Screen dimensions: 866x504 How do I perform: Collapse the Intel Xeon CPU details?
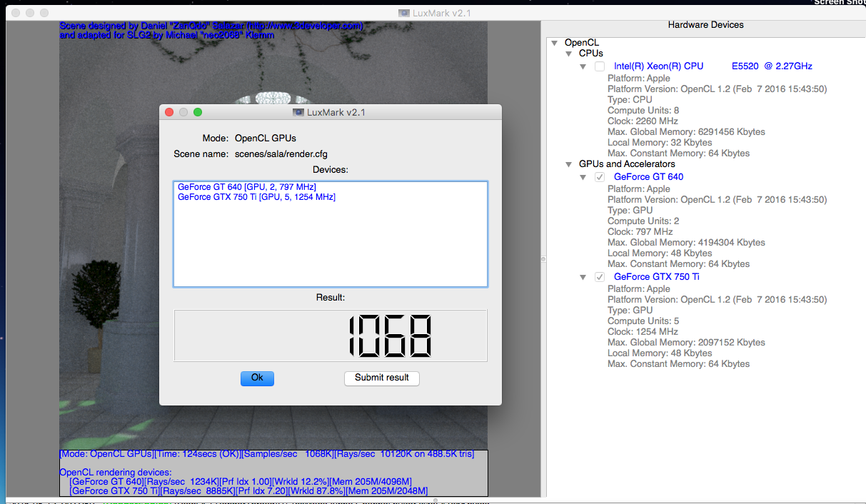click(x=583, y=66)
